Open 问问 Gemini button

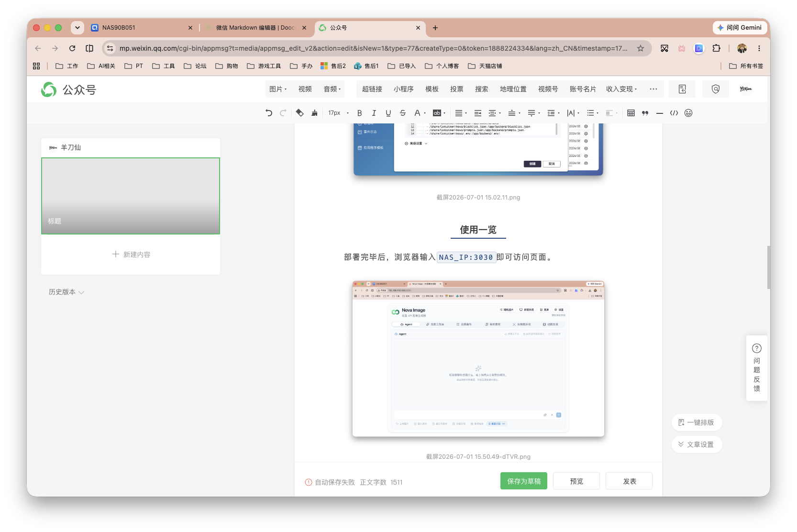(740, 28)
